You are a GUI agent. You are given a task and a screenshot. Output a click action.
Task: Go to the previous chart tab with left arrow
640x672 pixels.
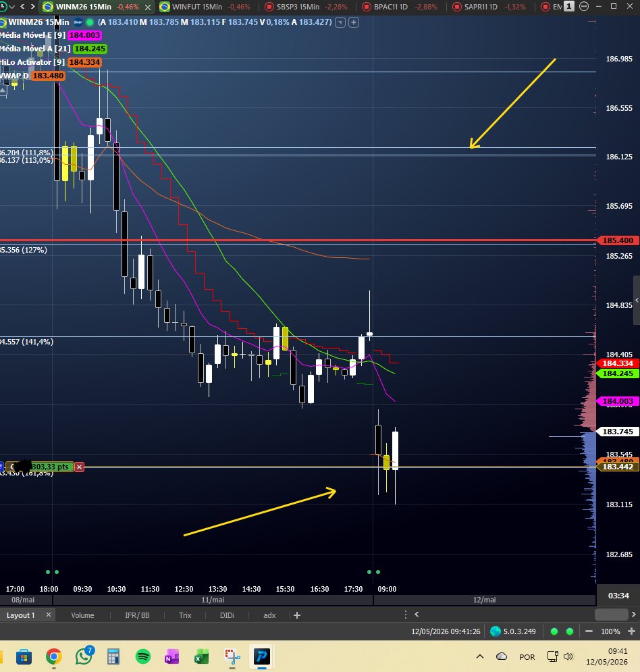point(22,7)
